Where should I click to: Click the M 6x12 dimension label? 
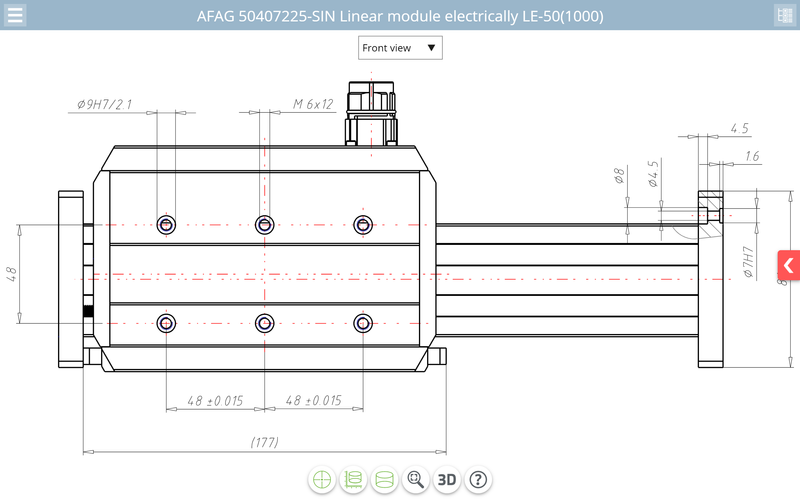(x=313, y=104)
